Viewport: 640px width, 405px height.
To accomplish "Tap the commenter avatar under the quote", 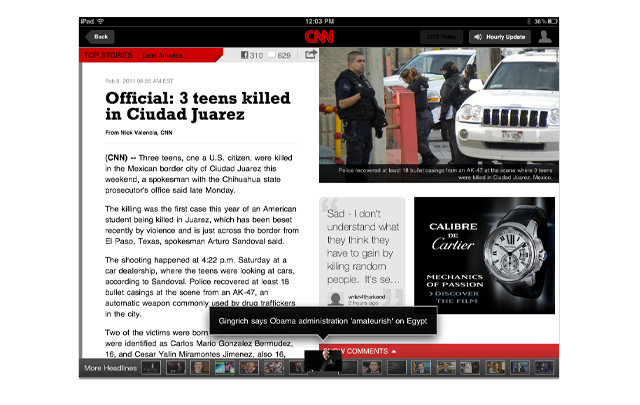I will 333,297.
